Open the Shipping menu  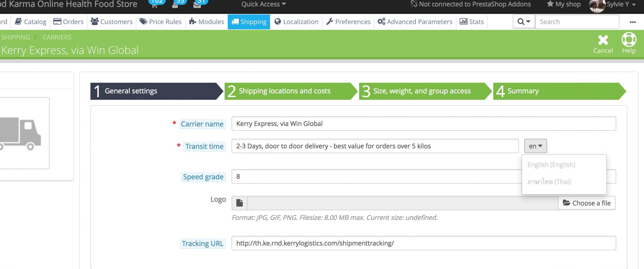pyautogui.click(x=249, y=22)
